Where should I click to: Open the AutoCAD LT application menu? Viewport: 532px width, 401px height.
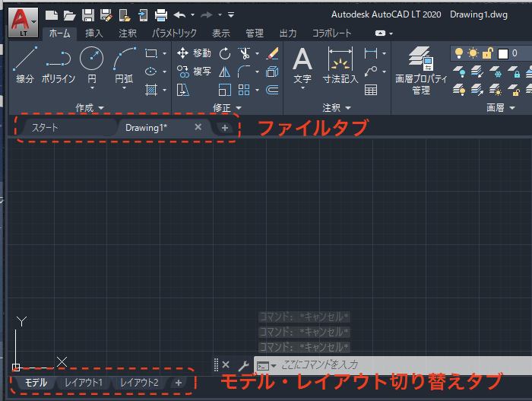pos(23,22)
